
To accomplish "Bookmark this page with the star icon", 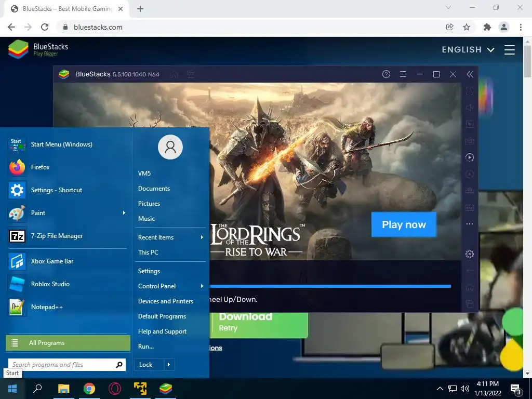I will coord(467,27).
